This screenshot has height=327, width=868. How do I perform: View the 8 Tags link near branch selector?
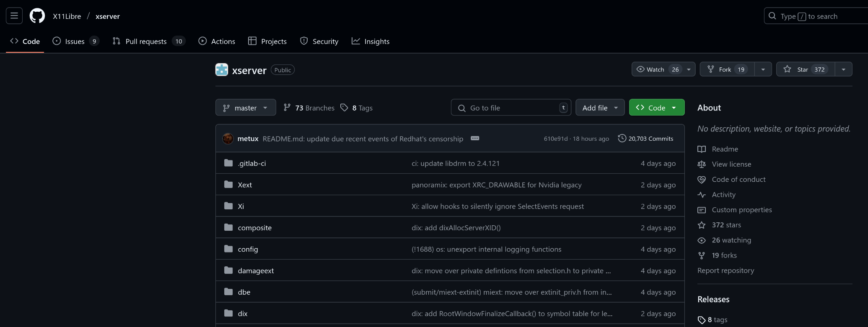coord(357,108)
